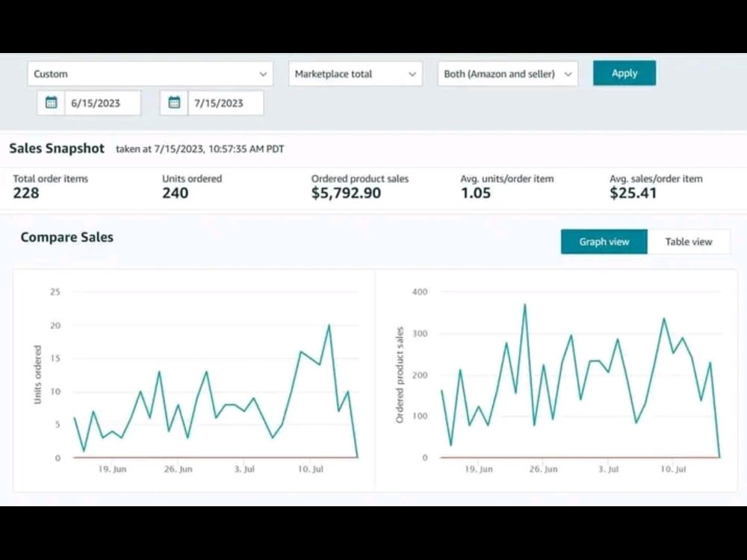This screenshot has width=747, height=560.
Task: Click 19. Jun label on units chart
Action: coord(113,469)
